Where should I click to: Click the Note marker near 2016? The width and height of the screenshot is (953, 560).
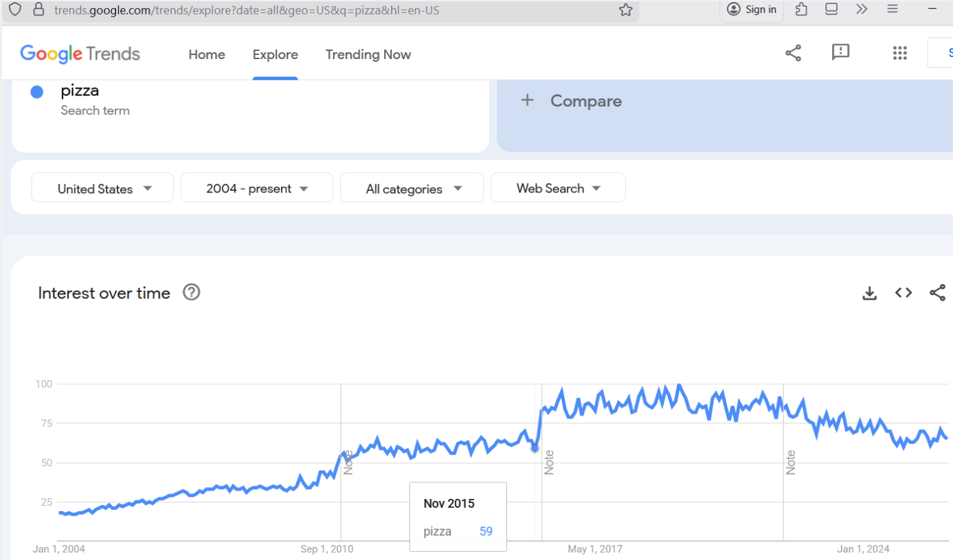coord(549,462)
